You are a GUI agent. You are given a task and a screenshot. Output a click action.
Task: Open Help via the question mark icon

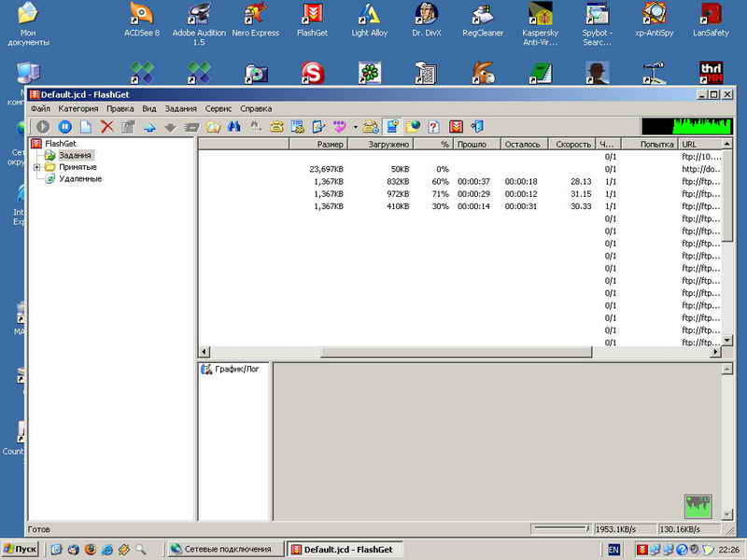(433, 127)
